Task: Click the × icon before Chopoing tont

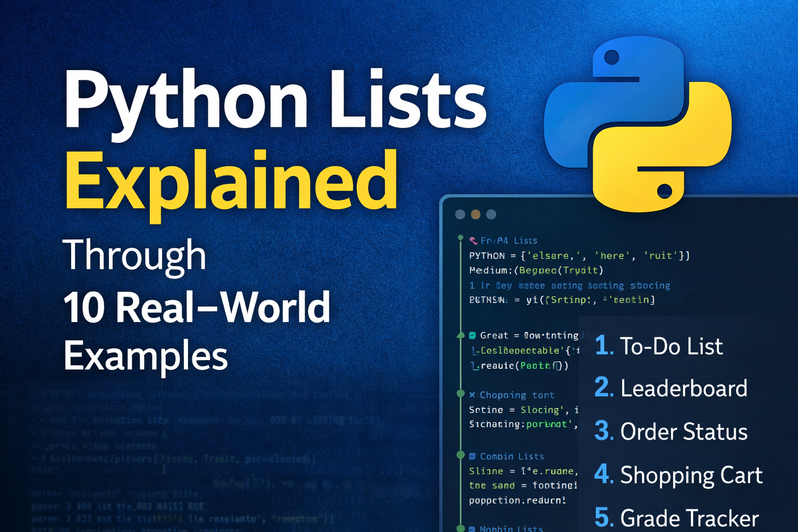Action: click(x=472, y=395)
